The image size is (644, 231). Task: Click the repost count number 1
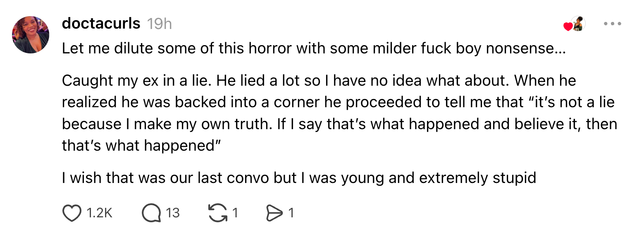(234, 213)
